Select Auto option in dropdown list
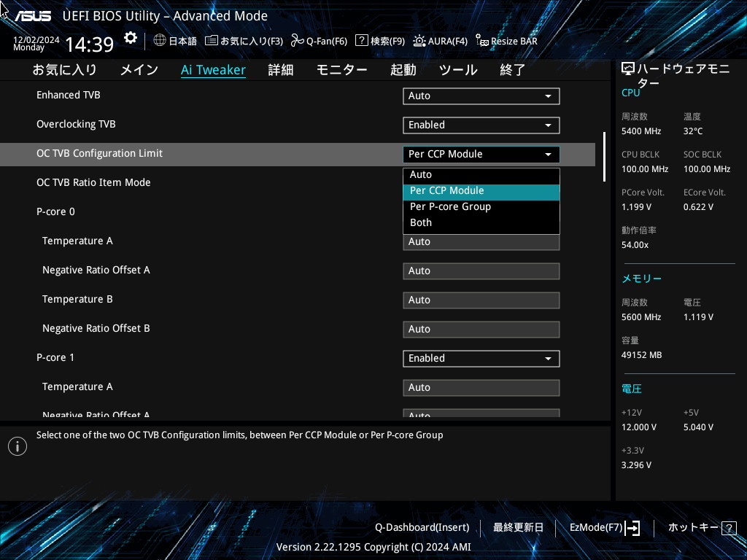The height and width of the screenshot is (560, 747). [481, 175]
